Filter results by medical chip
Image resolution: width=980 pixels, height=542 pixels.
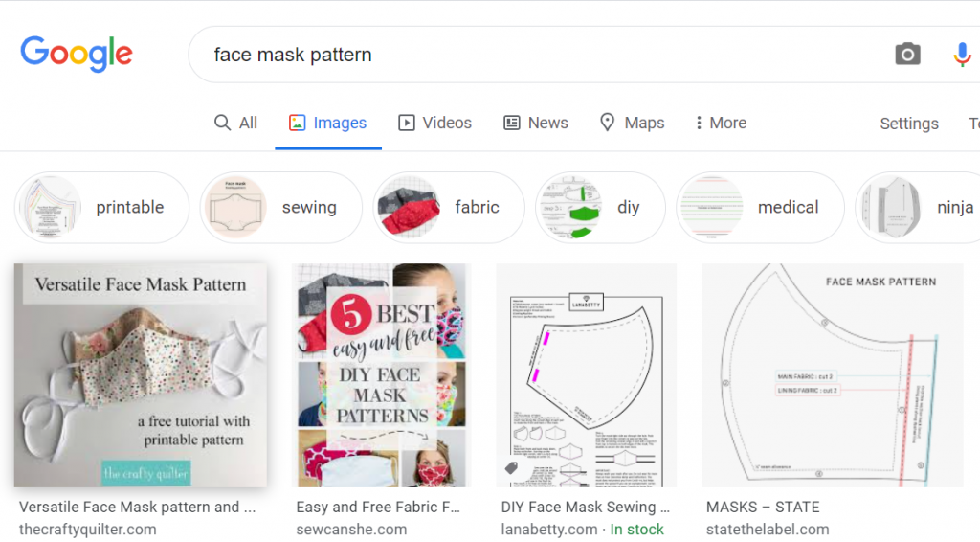pos(760,208)
